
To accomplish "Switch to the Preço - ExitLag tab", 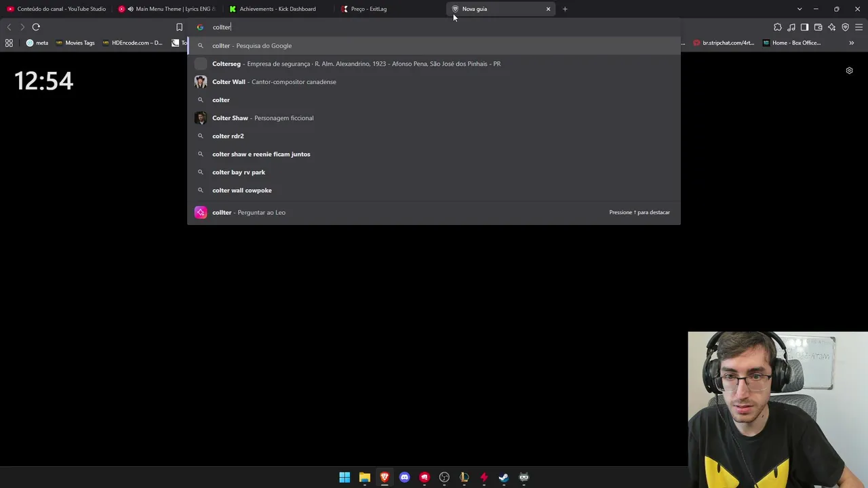I will (390, 9).
